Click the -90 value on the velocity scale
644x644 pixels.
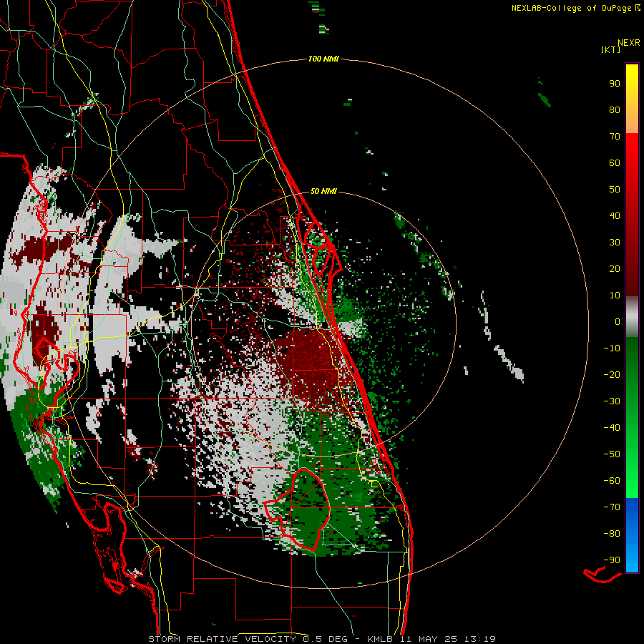(612, 560)
